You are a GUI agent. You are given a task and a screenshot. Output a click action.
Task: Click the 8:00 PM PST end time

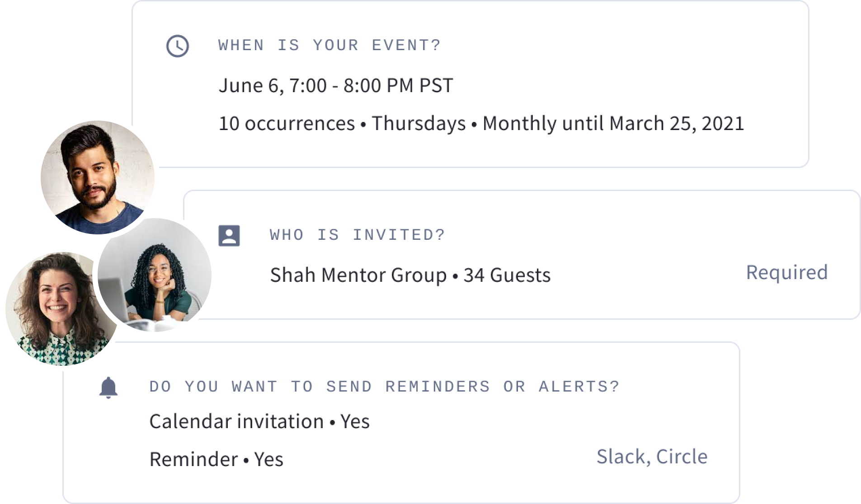pos(398,85)
